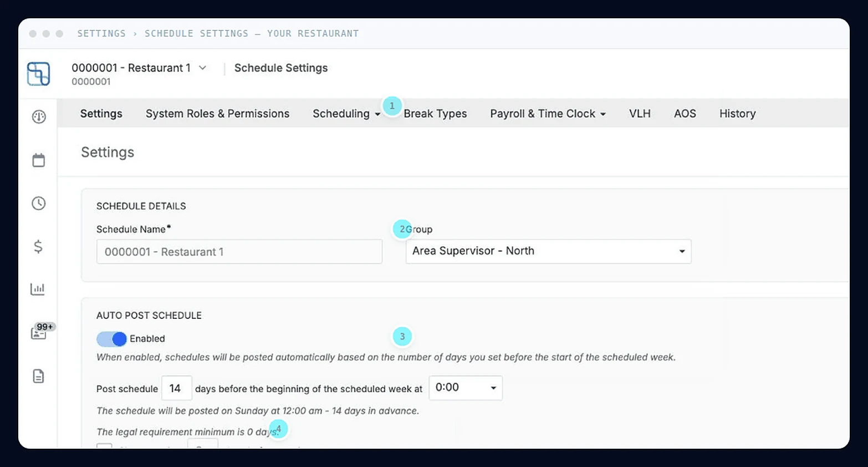Select the AOS tab

[x=685, y=114]
